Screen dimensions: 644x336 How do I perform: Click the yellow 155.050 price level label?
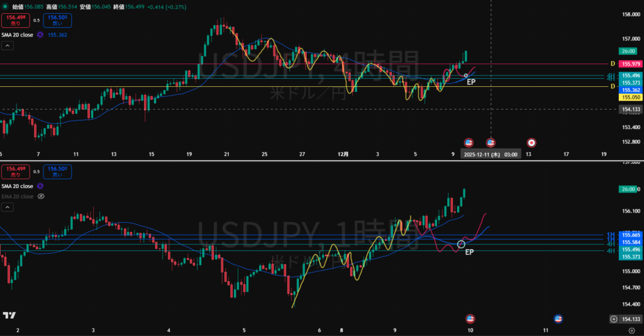tap(630, 98)
